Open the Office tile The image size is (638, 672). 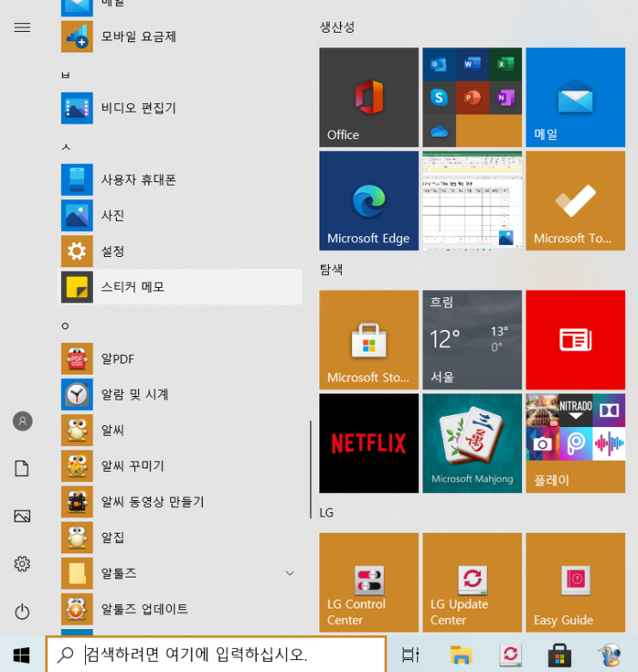coord(368,97)
